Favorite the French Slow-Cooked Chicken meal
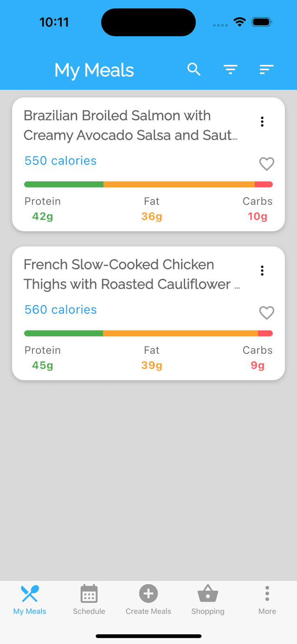 coord(266,313)
